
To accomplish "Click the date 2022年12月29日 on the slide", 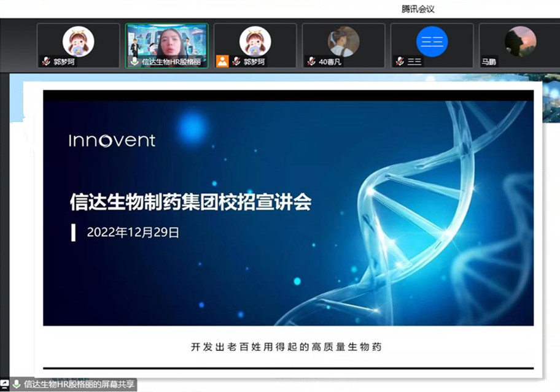I will 133,233.
